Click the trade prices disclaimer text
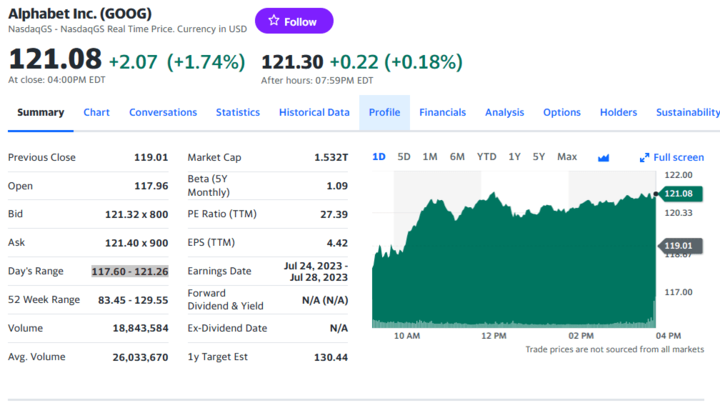The image size is (720, 413). pyautogui.click(x=614, y=350)
